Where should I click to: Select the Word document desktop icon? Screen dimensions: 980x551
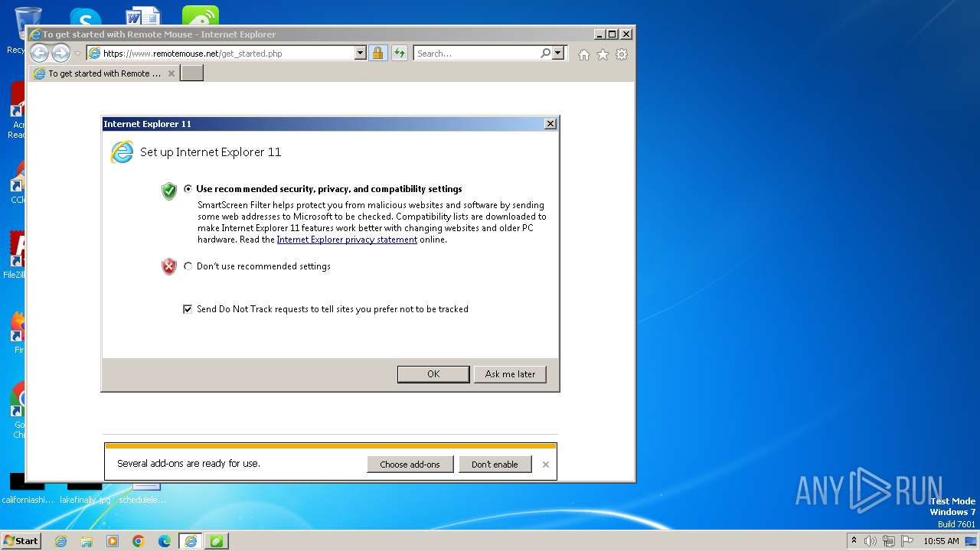[143, 17]
